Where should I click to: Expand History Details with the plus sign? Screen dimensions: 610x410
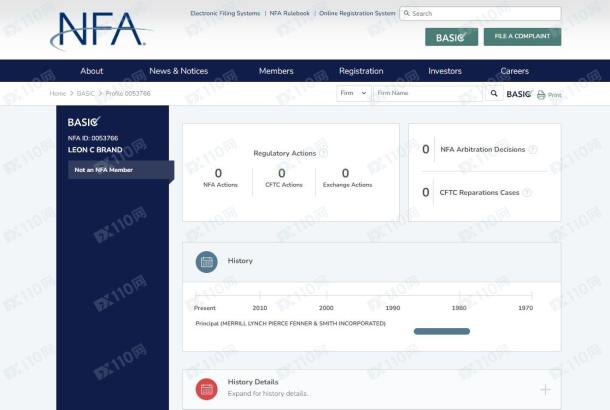coord(545,389)
